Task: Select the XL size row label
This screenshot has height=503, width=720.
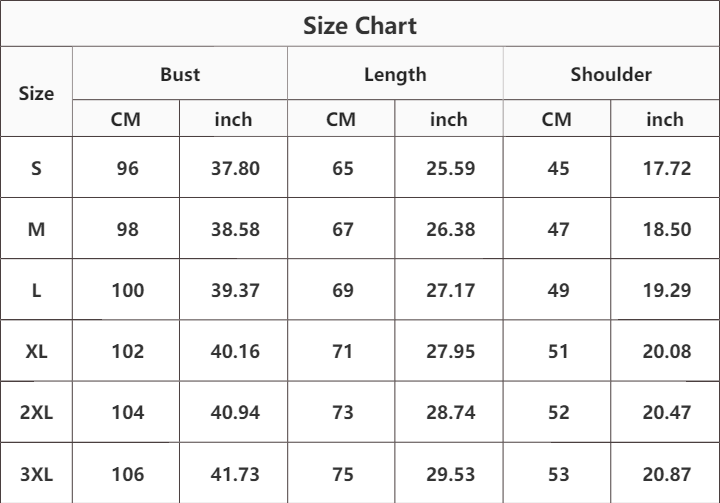Action: point(37,351)
